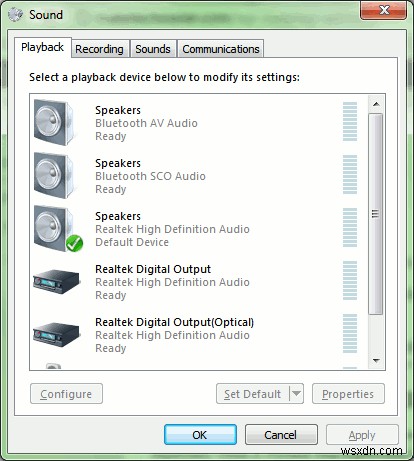
Task: Open the Recording tab
Action: click(x=99, y=49)
